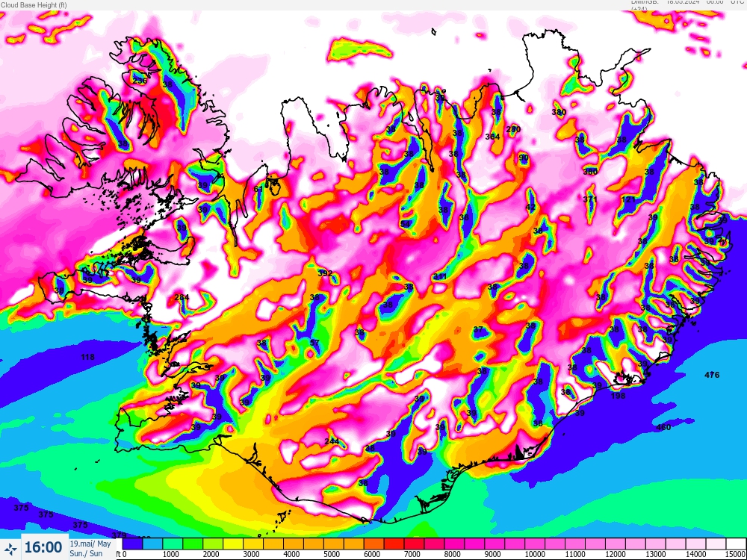
Task: Click the 'Cloud Base Height (ft)' title
Action: [34, 5]
